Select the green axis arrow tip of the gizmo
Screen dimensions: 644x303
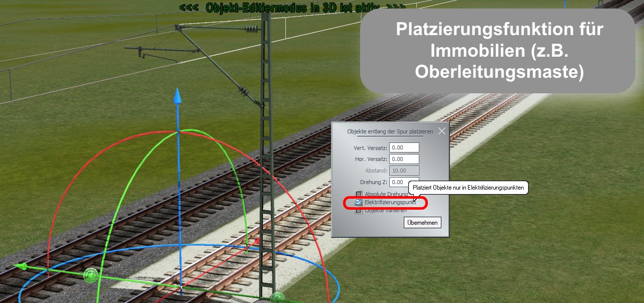pos(20,266)
